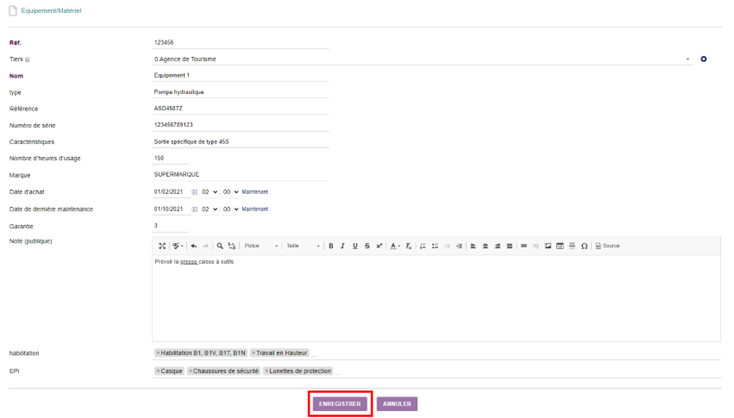Click the Nombre d'heures d'usage field

(x=170, y=158)
